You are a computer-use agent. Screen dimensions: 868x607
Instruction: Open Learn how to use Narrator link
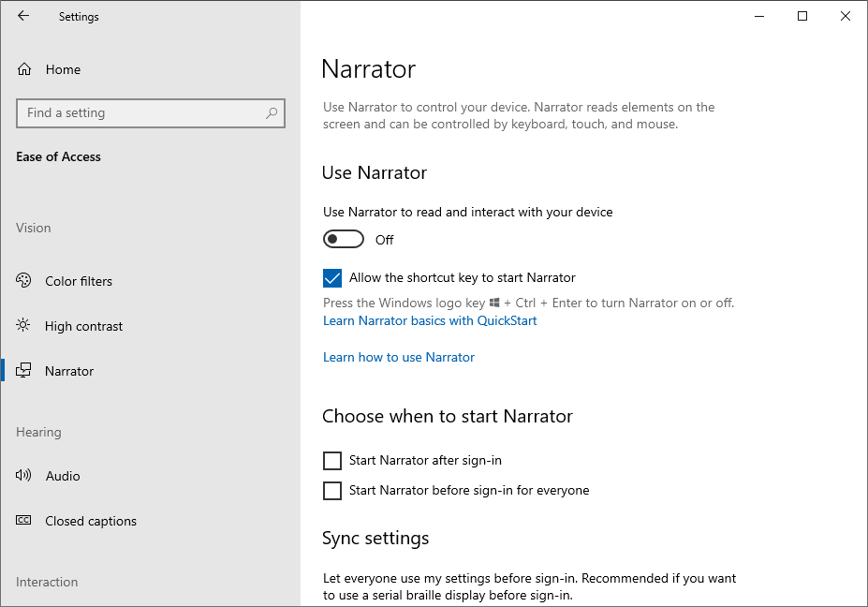click(399, 357)
